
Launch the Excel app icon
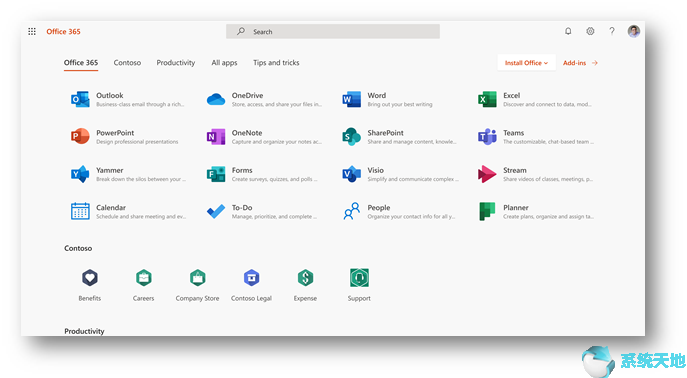point(487,99)
